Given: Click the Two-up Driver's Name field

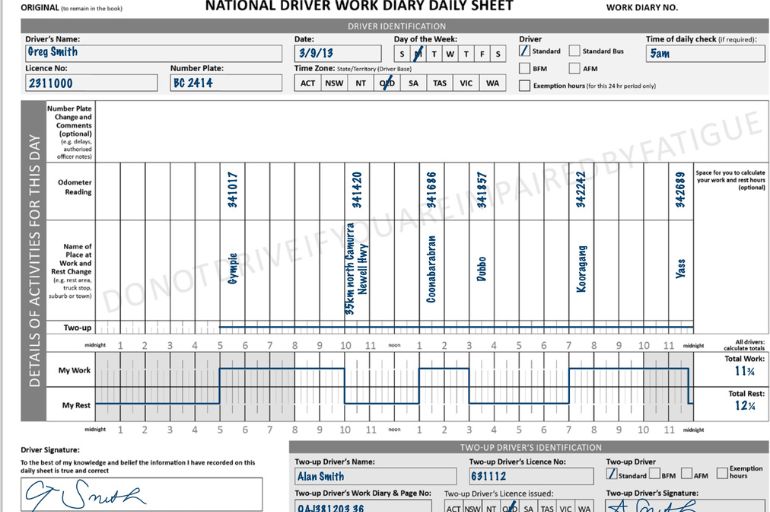Looking at the screenshot, I should click(x=376, y=476).
